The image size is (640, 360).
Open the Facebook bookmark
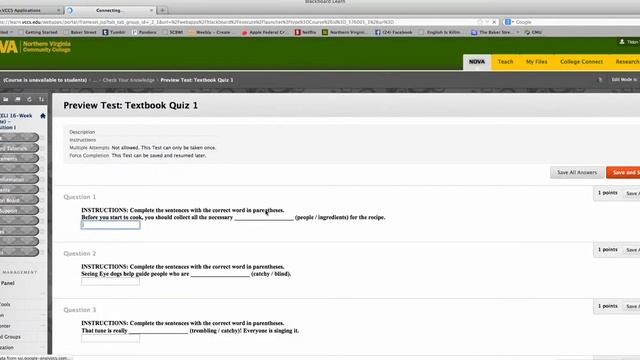point(394,32)
